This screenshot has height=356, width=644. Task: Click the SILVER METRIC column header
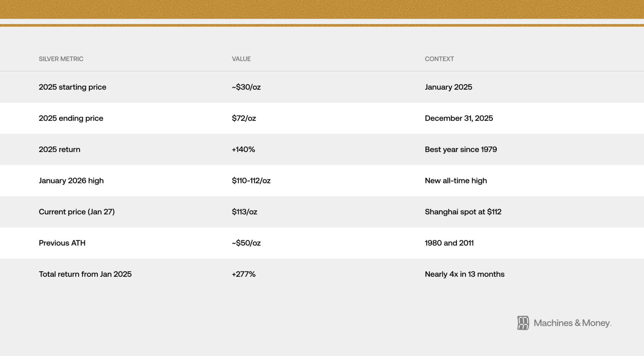click(61, 59)
